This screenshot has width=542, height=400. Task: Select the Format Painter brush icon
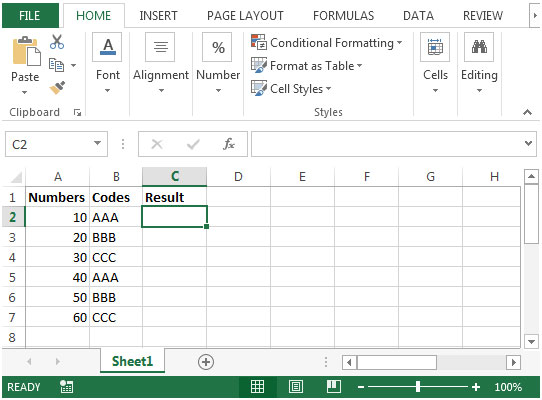(57, 88)
